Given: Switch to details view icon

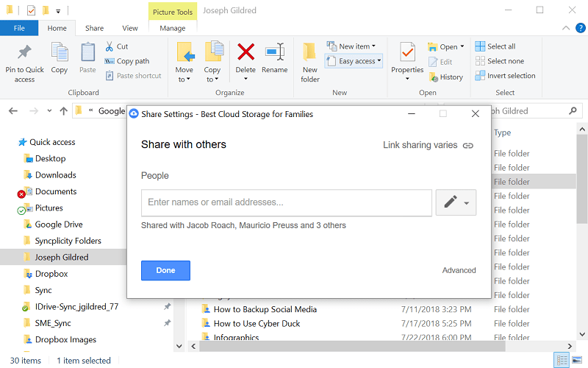Looking at the screenshot, I should point(562,361).
